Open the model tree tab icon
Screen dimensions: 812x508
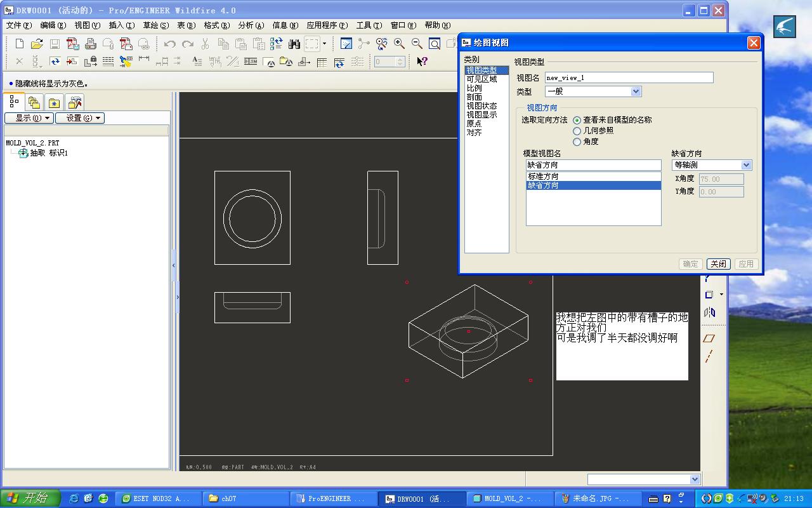pyautogui.click(x=14, y=102)
